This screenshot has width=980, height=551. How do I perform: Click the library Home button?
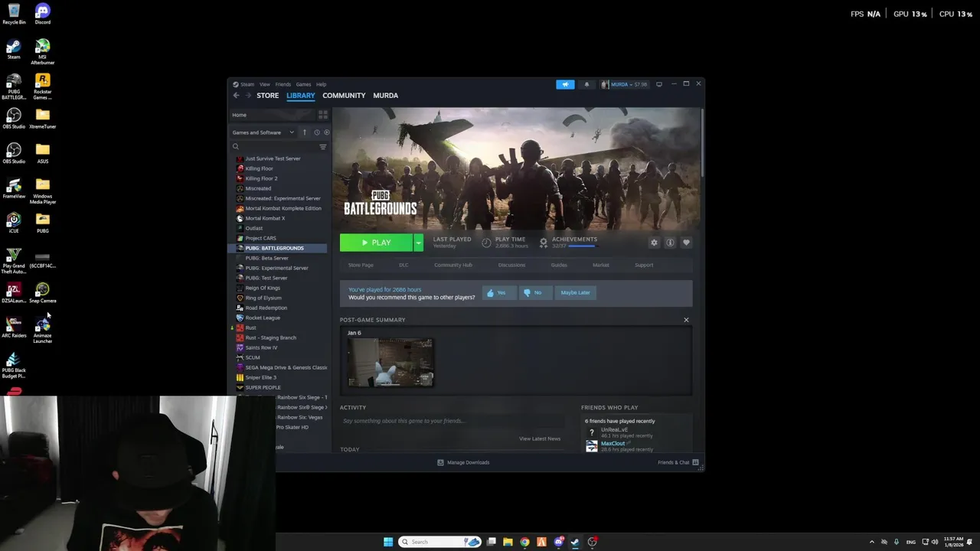click(x=272, y=115)
